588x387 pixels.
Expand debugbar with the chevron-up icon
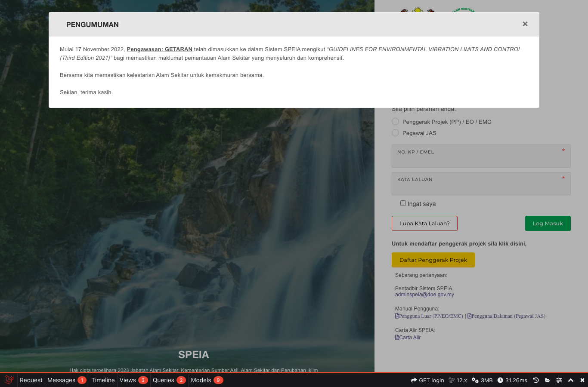571,380
